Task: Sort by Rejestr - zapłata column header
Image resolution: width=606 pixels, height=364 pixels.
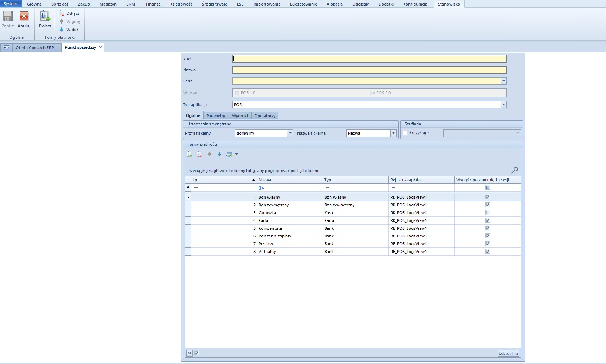Action: coord(421,180)
